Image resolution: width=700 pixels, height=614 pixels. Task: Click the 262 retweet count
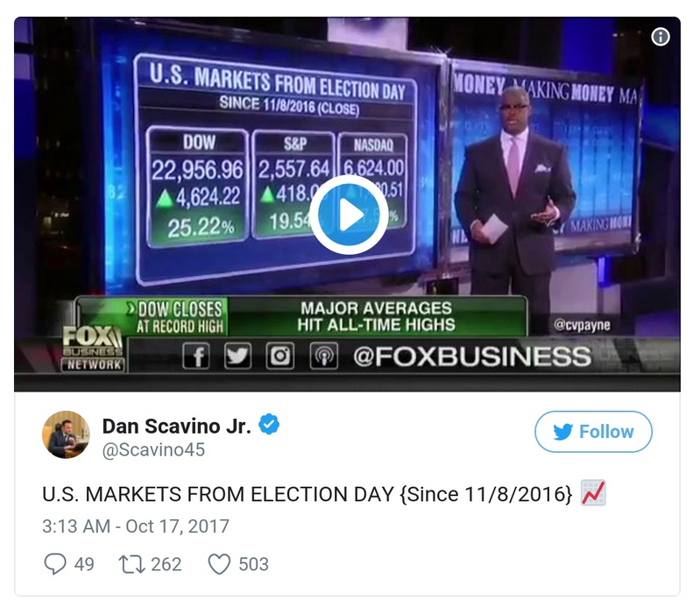[166, 564]
